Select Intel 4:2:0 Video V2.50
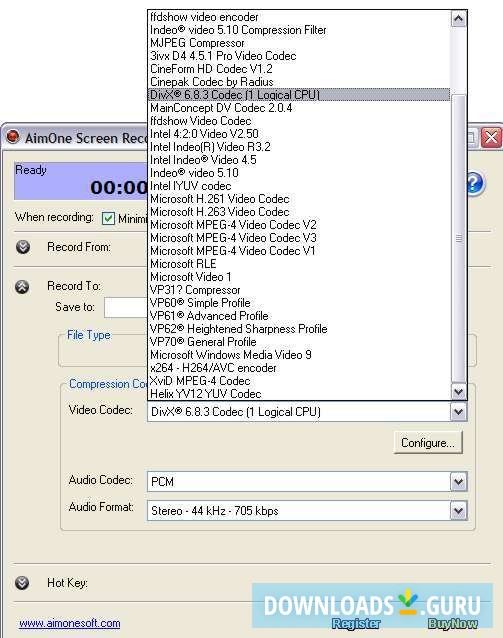The height and width of the screenshot is (638, 503). 299,134
